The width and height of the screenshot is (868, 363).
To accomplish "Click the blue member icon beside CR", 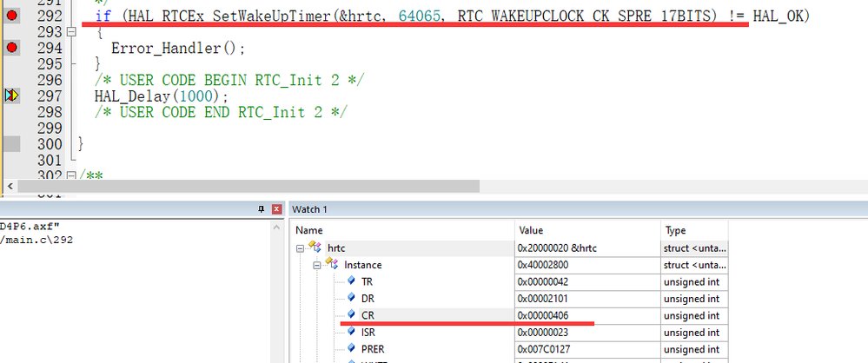I will click(x=351, y=315).
